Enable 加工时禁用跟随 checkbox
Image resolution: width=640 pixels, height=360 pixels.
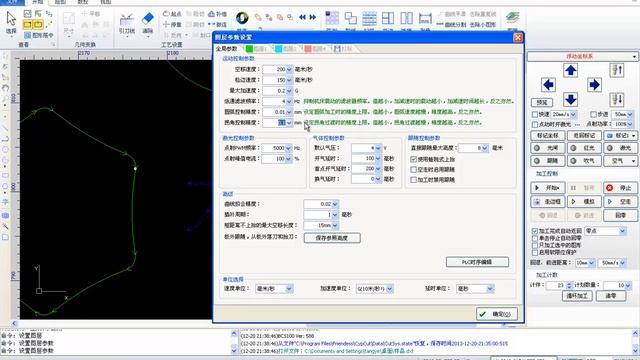tap(413, 180)
